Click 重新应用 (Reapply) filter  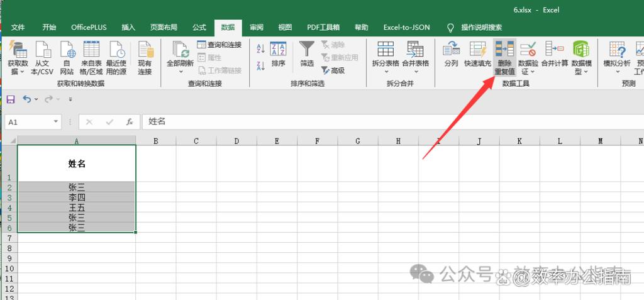[x=340, y=57]
